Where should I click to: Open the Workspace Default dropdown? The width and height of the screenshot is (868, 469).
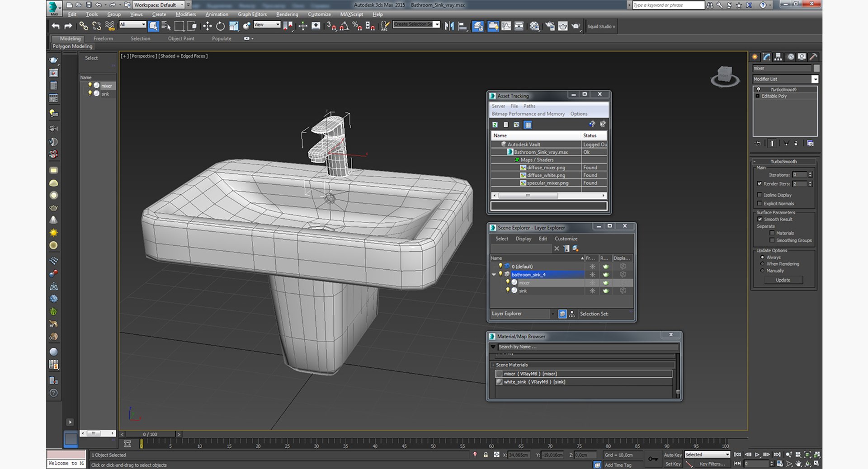158,5
